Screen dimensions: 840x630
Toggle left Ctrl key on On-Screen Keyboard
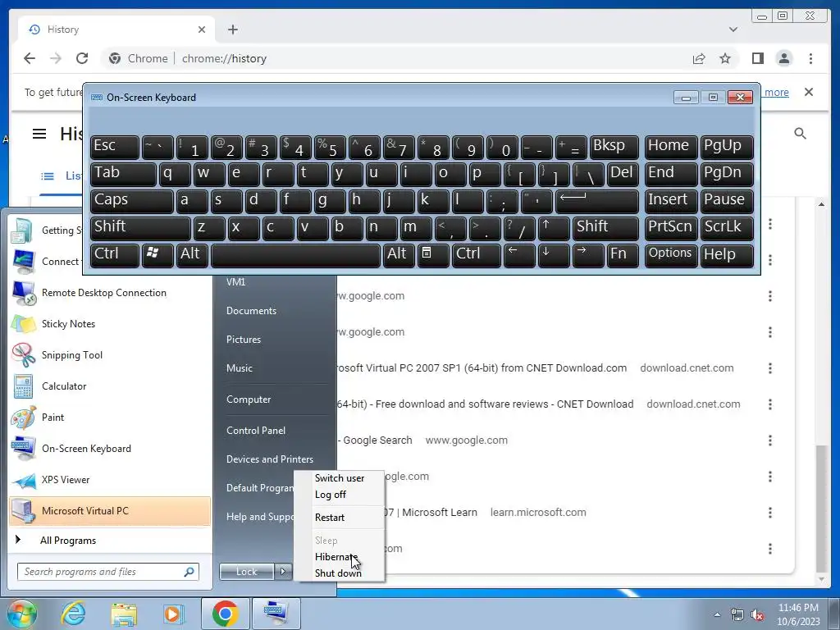115,254
